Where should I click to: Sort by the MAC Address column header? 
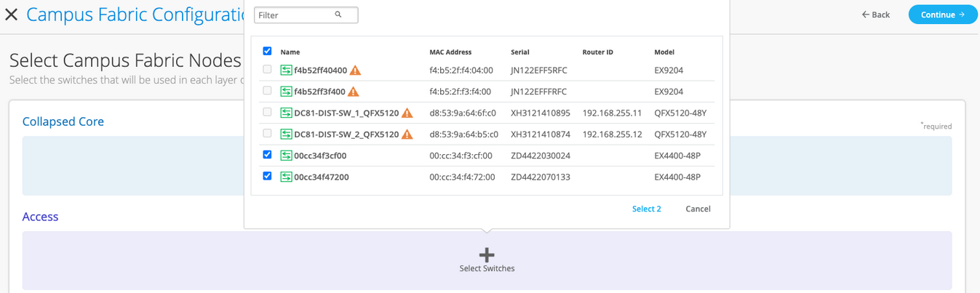pyautogui.click(x=450, y=52)
